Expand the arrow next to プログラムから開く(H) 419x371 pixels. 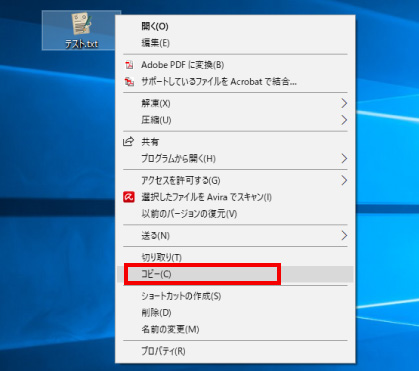point(344,159)
